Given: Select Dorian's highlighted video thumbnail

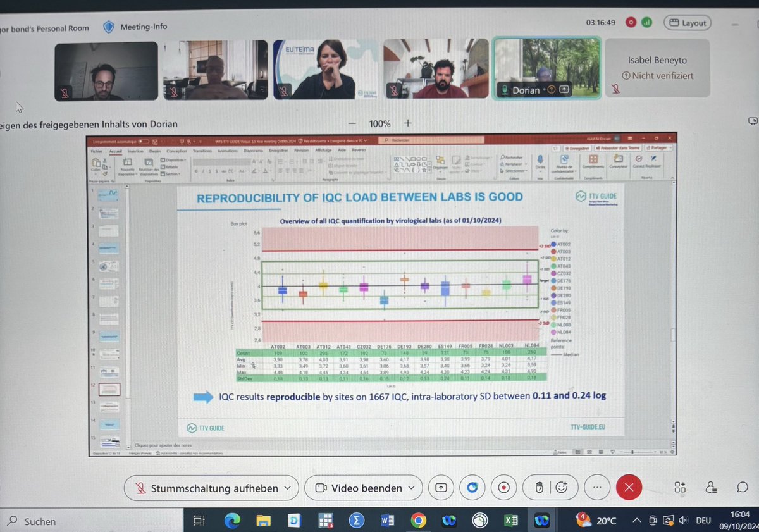Looking at the screenshot, I should tap(547, 68).
